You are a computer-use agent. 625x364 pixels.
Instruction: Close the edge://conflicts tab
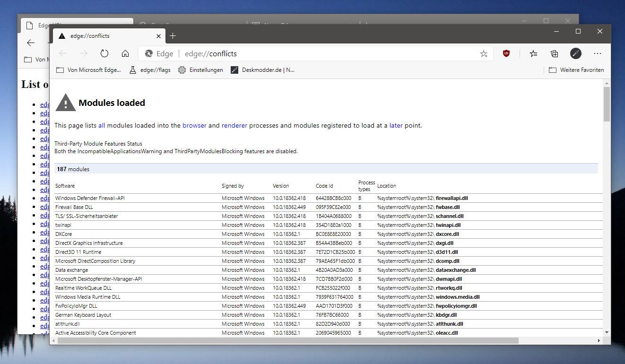pos(159,36)
